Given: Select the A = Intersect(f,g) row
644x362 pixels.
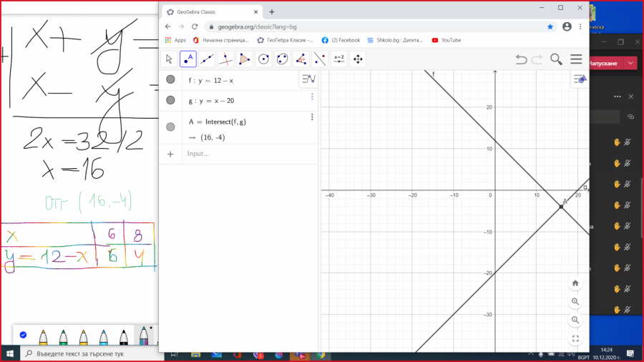Looking at the screenshot, I should click(x=238, y=127).
